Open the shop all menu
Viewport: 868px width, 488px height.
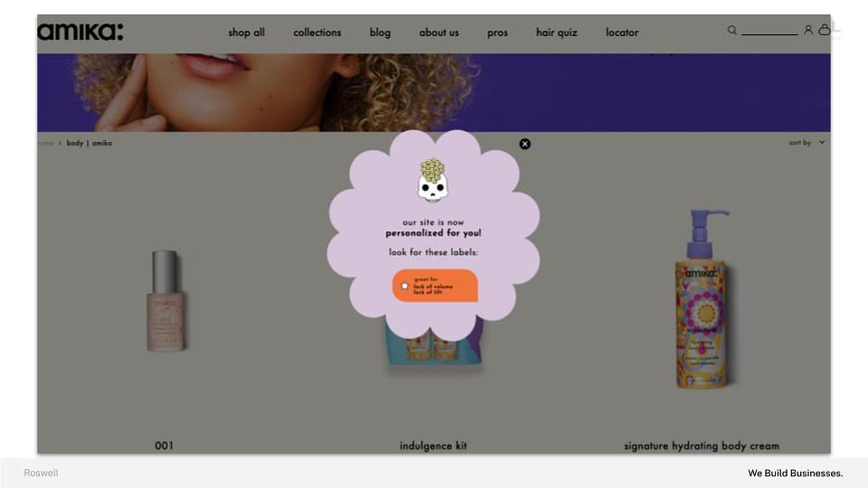point(246,33)
